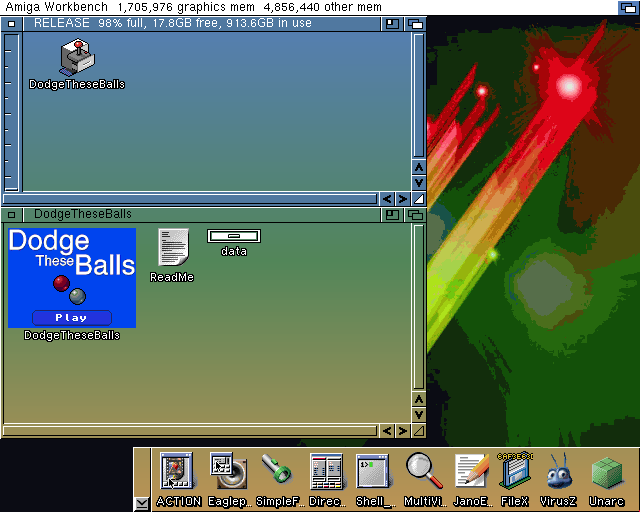Open the ReadMe document icon
This screenshot has width=640, height=512.
pos(173,247)
